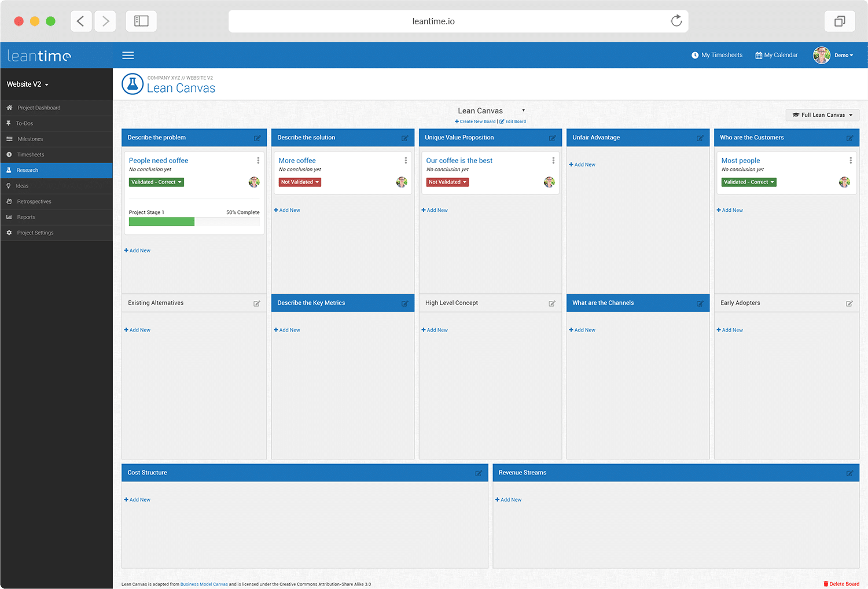This screenshot has height=589, width=868.
Task: Add New item under Existing Alternatives
Action: pos(137,330)
